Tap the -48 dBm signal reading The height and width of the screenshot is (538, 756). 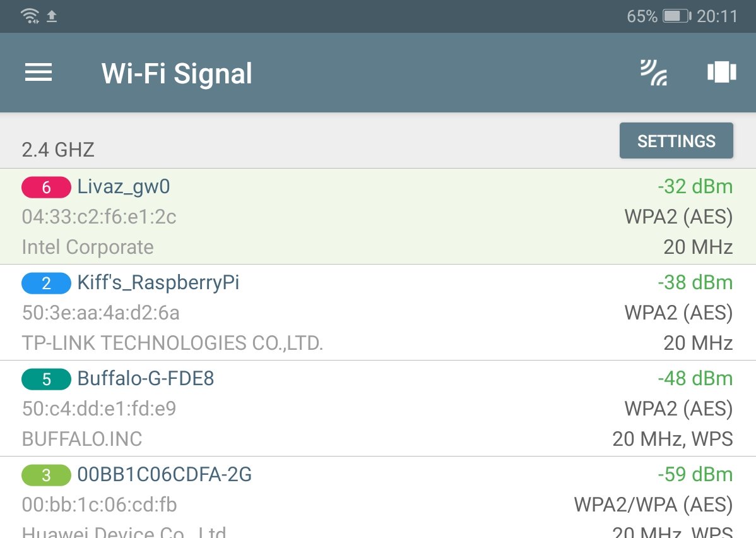point(695,378)
